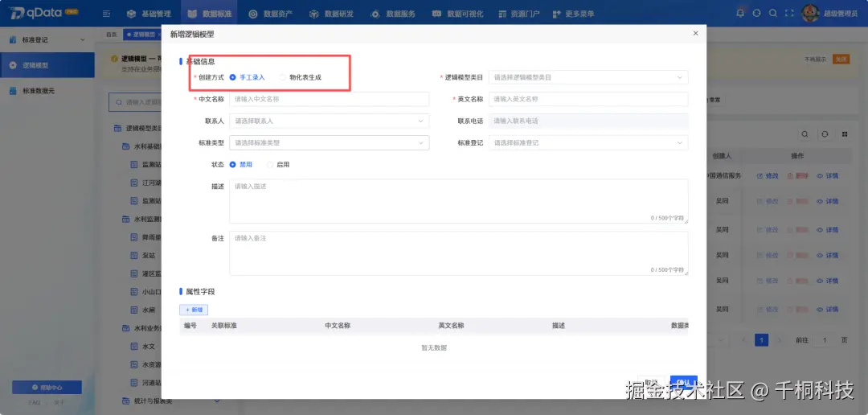
Task: Click the folder icon beside 水利业务
Action: click(x=125, y=328)
